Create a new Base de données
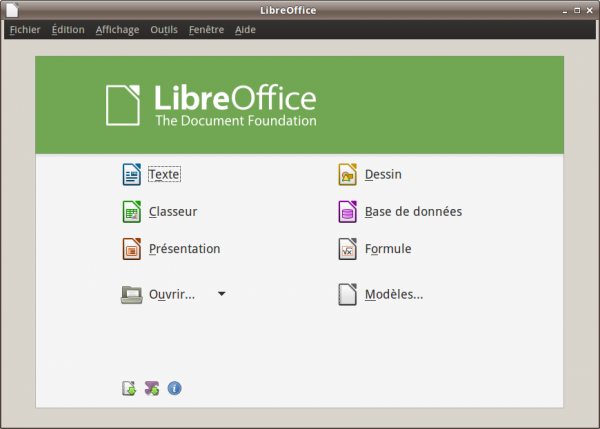This screenshot has height=429, width=600. coord(413,212)
